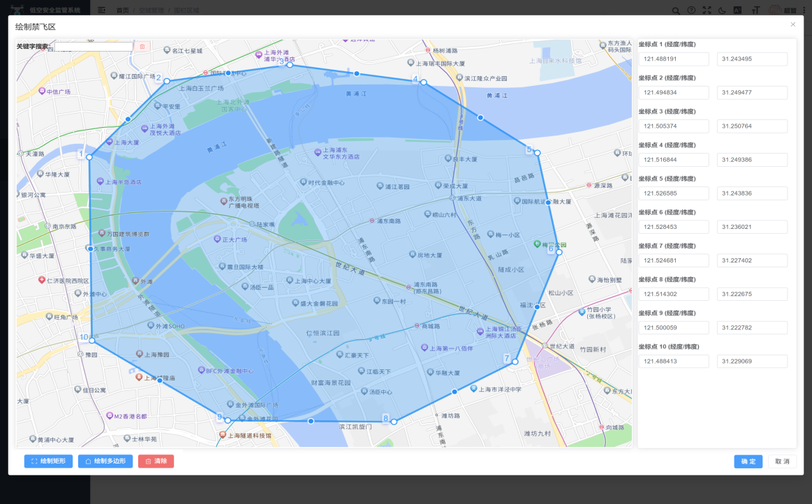Close the 绘制禁飞区 dialog with the X
Viewport: 812px width, 504px height.
792,24
